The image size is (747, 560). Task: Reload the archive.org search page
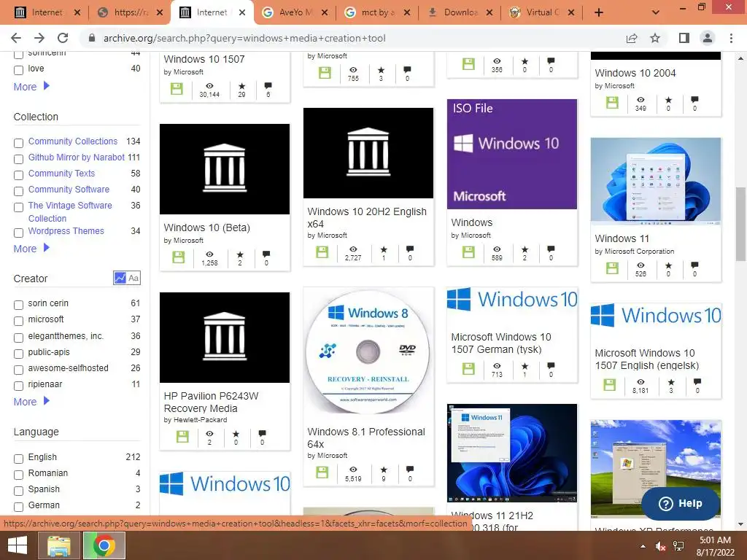[63, 38]
